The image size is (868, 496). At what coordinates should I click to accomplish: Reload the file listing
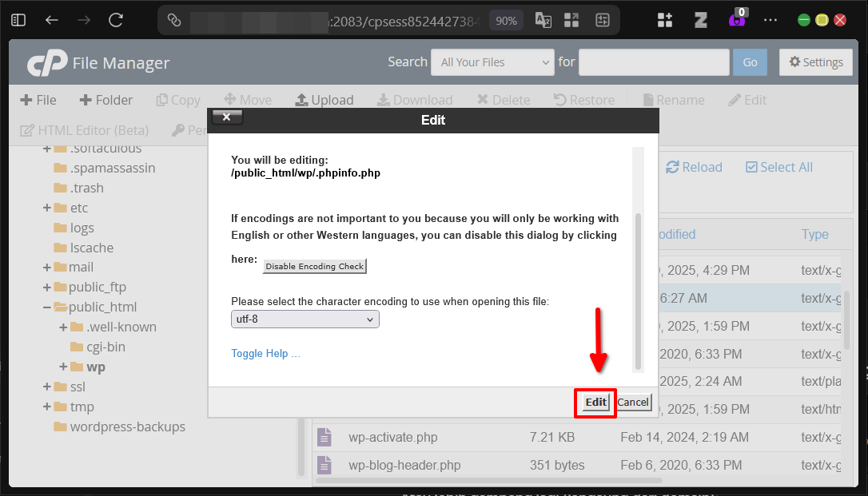[x=694, y=167]
